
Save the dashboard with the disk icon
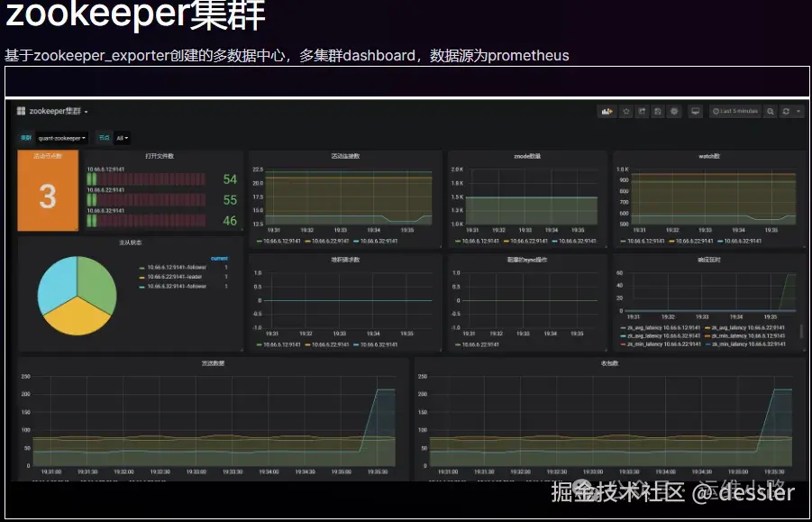658,111
